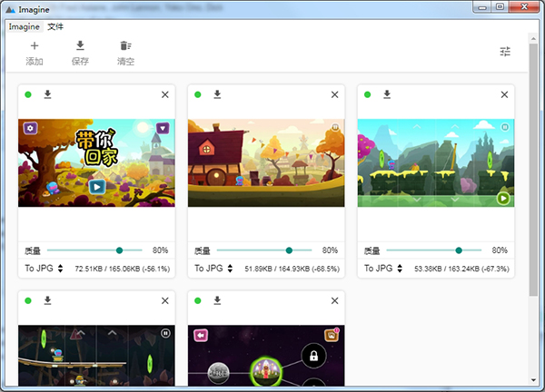The height and width of the screenshot is (392, 545).
Task: Open the 文件 menu
Action: 55,26
